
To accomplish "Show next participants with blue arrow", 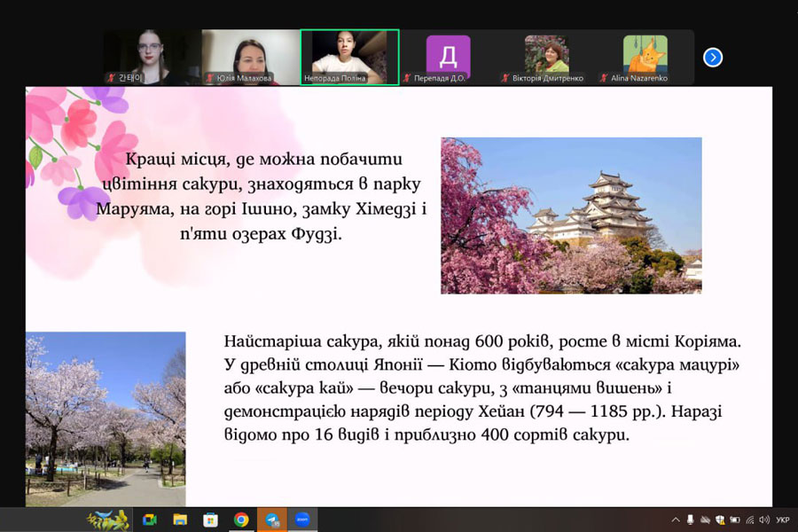I will [x=713, y=58].
